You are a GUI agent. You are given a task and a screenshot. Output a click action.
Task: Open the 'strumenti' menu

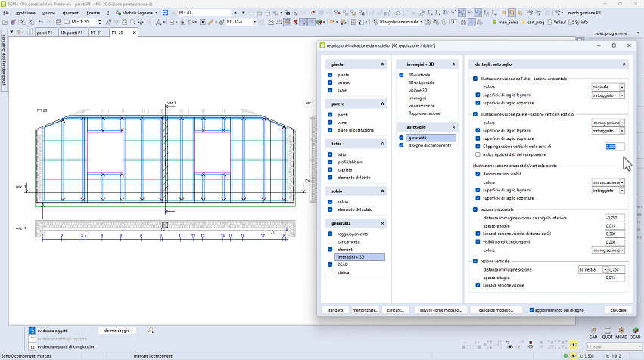point(71,13)
